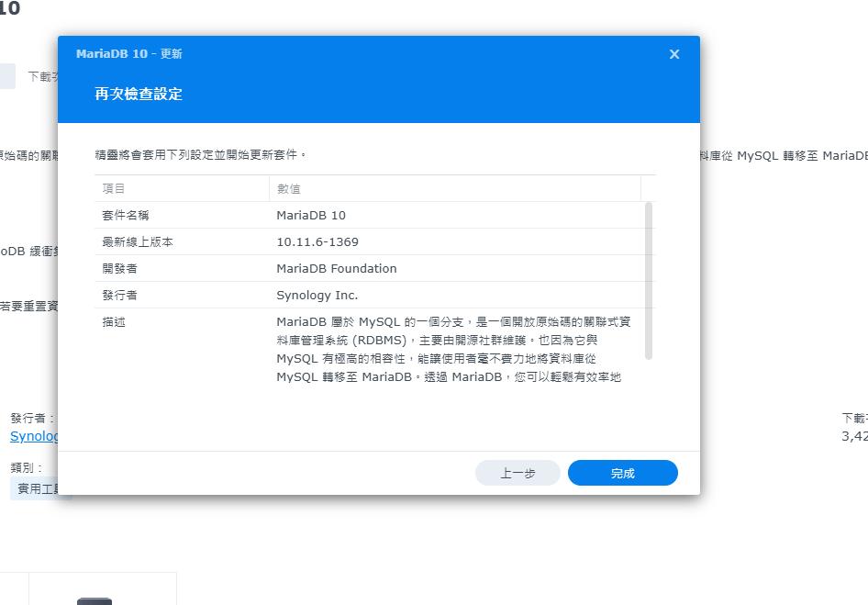Open the Synology publisher link in background page
Image resolution: width=868 pixels, height=605 pixels.
[34, 436]
